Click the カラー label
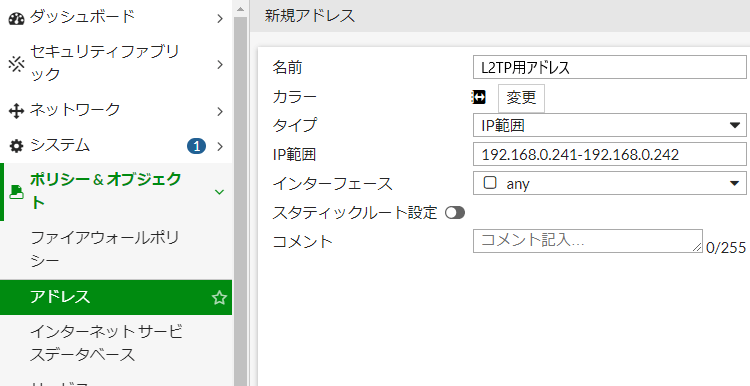 click(x=295, y=97)
